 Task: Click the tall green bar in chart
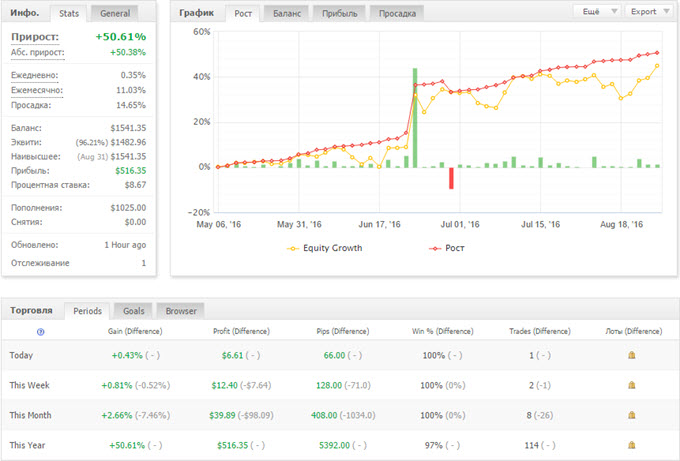pyautogui.click(x=415, y=118)
